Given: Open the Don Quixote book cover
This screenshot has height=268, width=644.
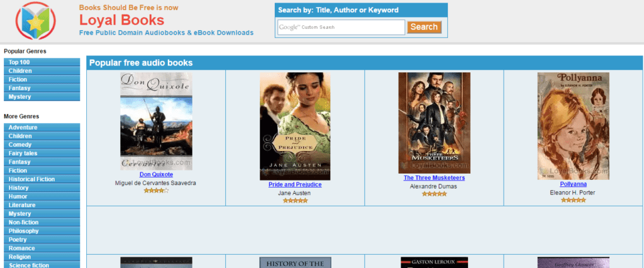Looking at the screenshot, I should 156,121.
